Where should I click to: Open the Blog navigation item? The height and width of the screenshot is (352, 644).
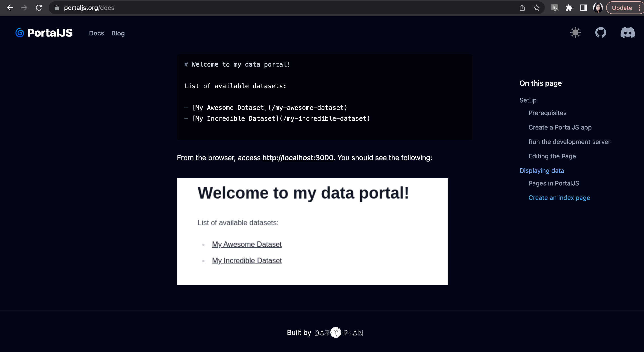(x=118, y=33)
